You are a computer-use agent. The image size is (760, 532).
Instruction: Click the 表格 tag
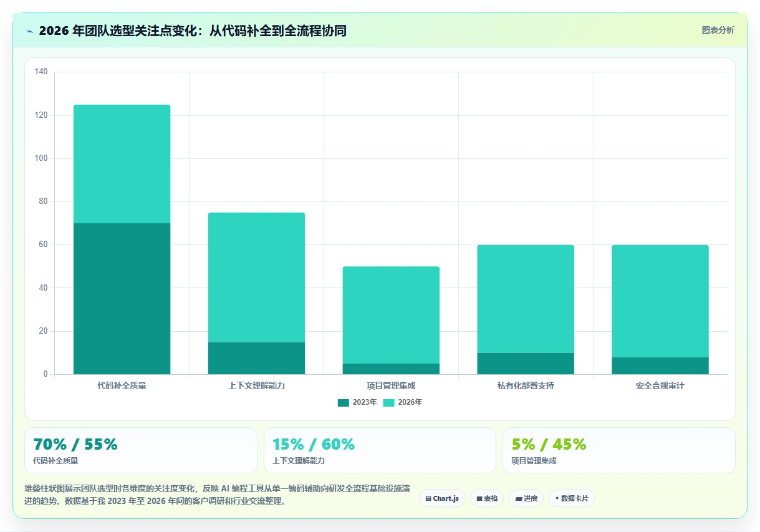pos(487,498)
